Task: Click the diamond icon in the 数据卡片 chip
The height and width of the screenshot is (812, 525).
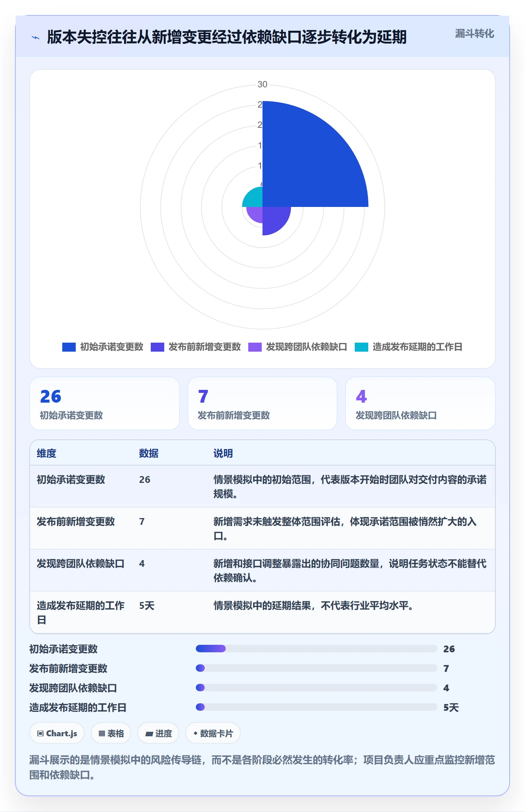Action: click(x=195, y=734)
